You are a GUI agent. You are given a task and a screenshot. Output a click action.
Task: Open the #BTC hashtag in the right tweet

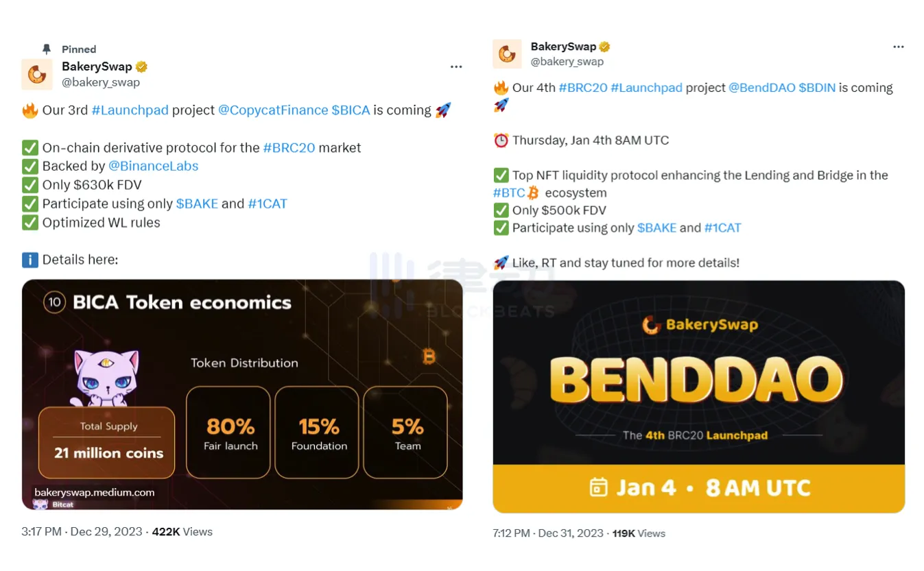tap(509, 193)
